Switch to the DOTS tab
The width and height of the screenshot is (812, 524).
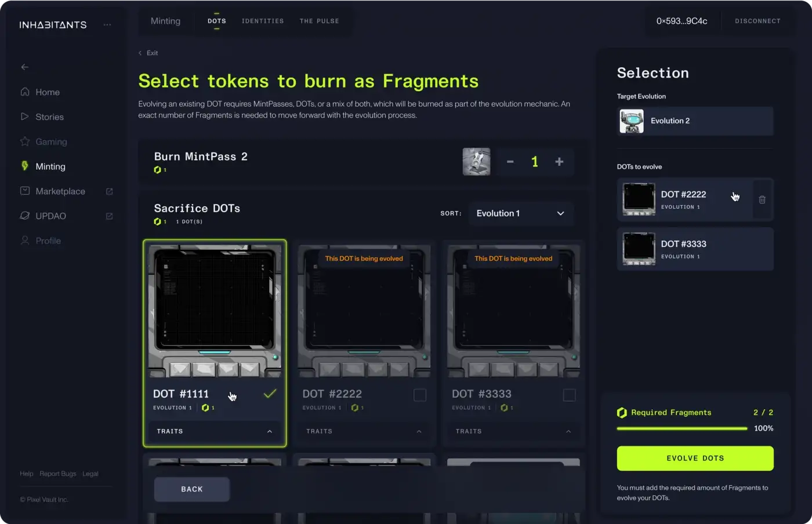point(217,21)
